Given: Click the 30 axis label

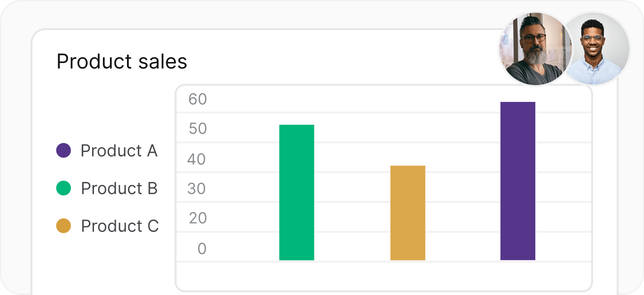Looking at the screenshot, I should pos(197,189).
